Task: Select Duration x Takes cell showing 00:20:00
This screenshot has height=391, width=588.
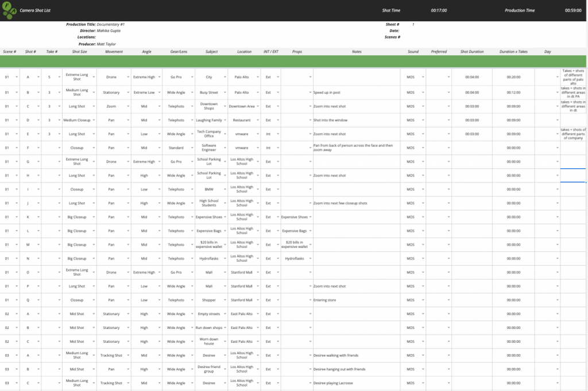Action: click(x=512, y=76)
